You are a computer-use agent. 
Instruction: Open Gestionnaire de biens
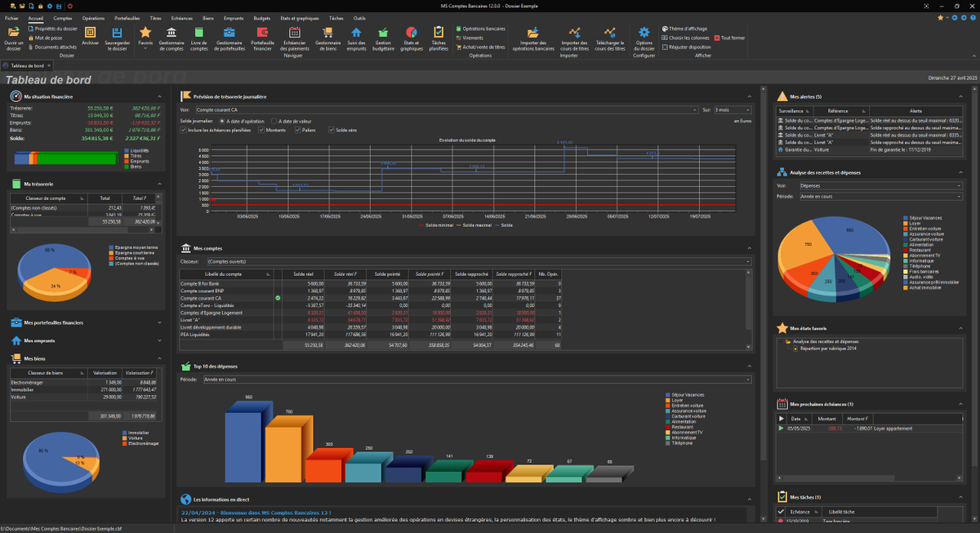[x=327, y=38]
